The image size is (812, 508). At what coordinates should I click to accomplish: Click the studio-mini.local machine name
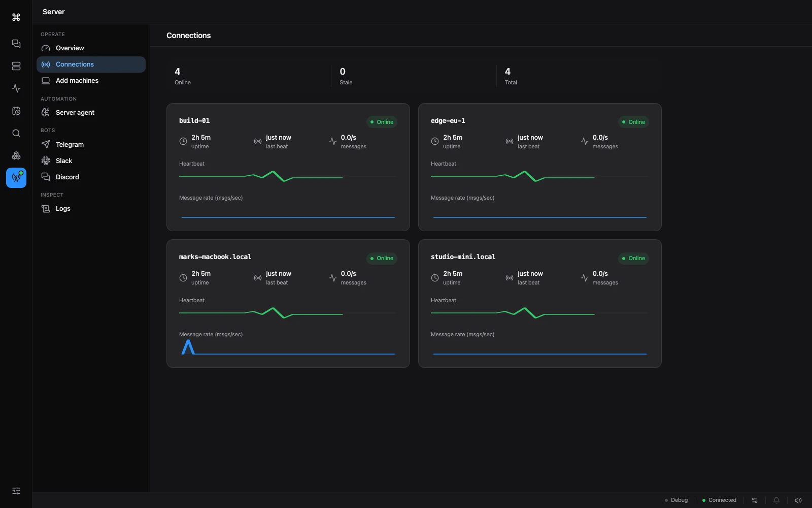[463, 257]
